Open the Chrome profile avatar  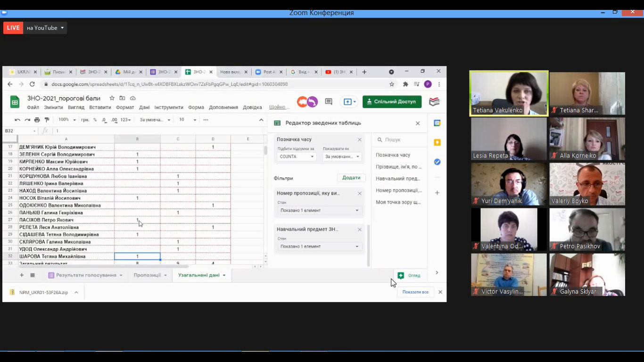(x=428, y=84)
